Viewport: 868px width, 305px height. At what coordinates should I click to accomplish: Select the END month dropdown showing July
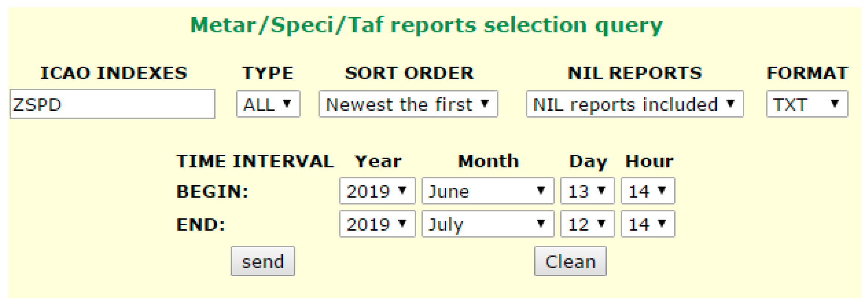(487, 224)
